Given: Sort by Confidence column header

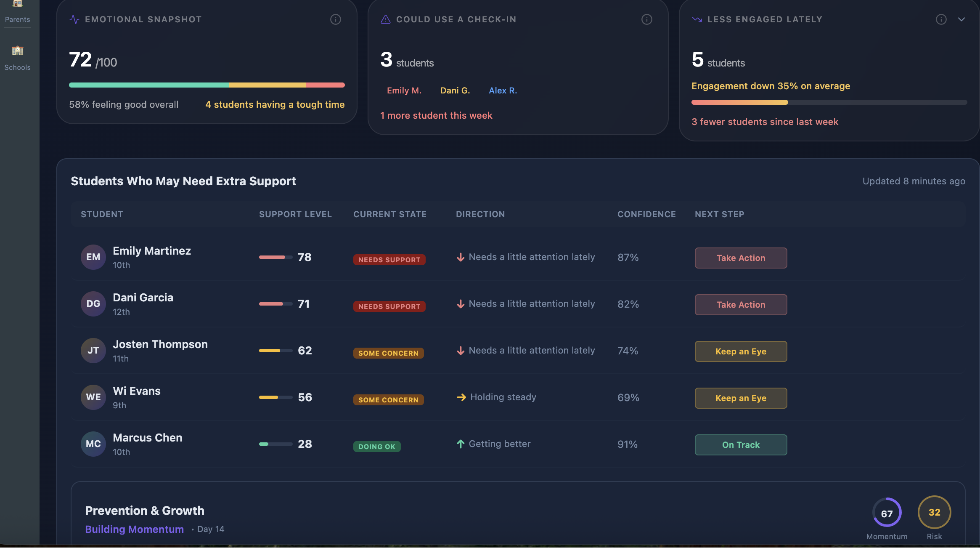Looking at the screenshot, I should pos(646,214).
